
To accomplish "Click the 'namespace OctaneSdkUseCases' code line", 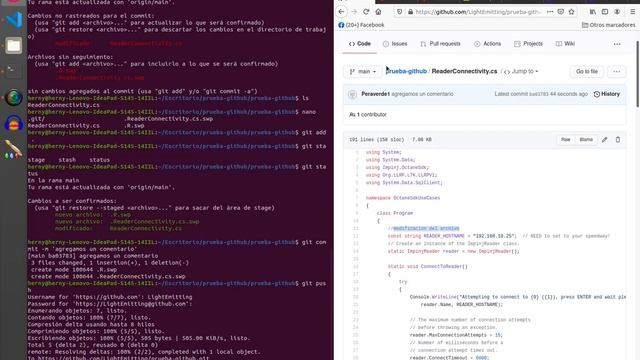I will point(402,198).
